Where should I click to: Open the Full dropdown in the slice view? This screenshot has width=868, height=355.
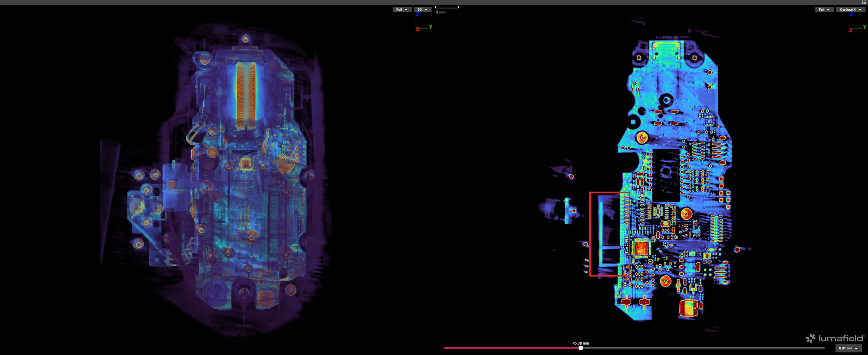824,10
